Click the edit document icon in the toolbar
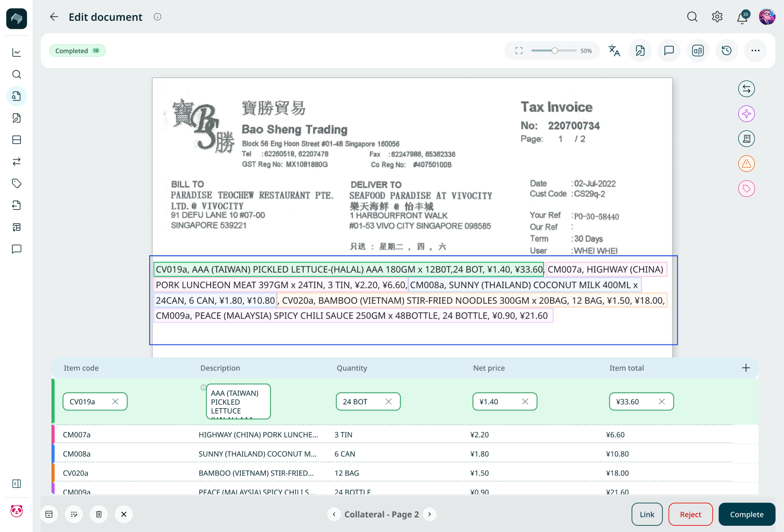784x532 pixels. coord(640,50)
